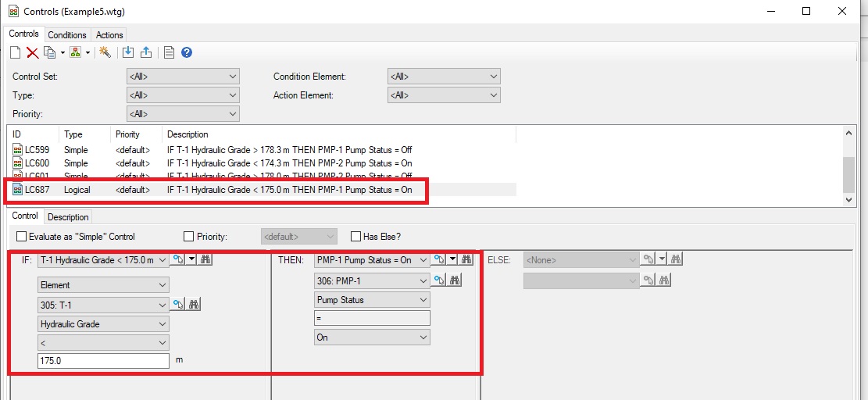
Task: Switch to the Conditions tab
Action: click(x=67, y=35)
